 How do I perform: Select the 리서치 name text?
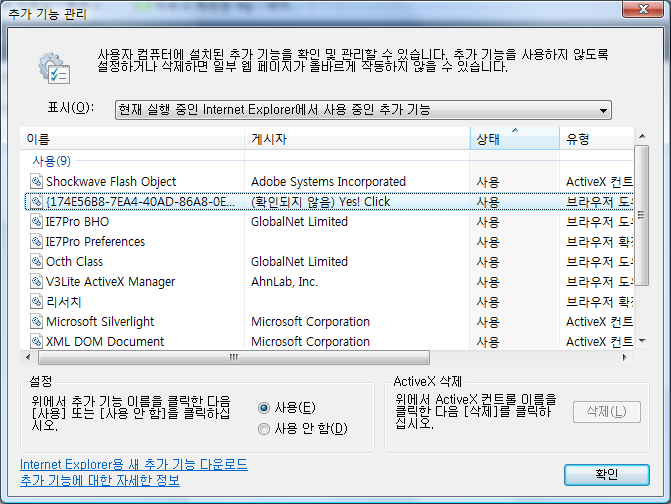(63, 302)
